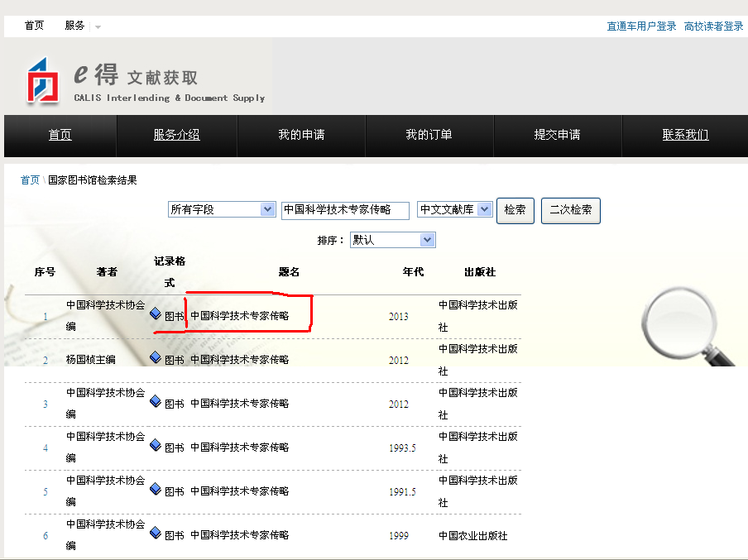This screenshot has width=748, height=560.
Task: Click the book icon in row 1
Action: point(156,314)
